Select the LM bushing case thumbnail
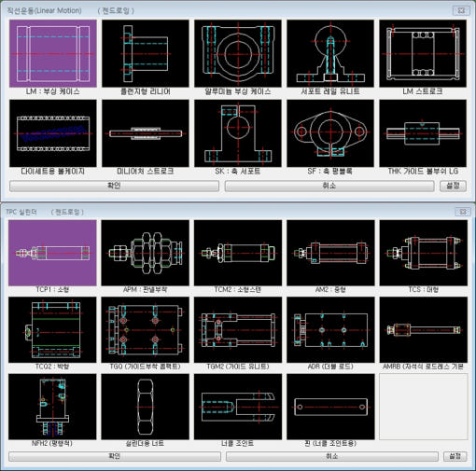Viewport: 476px width, 471px height. tap(53, 53)
